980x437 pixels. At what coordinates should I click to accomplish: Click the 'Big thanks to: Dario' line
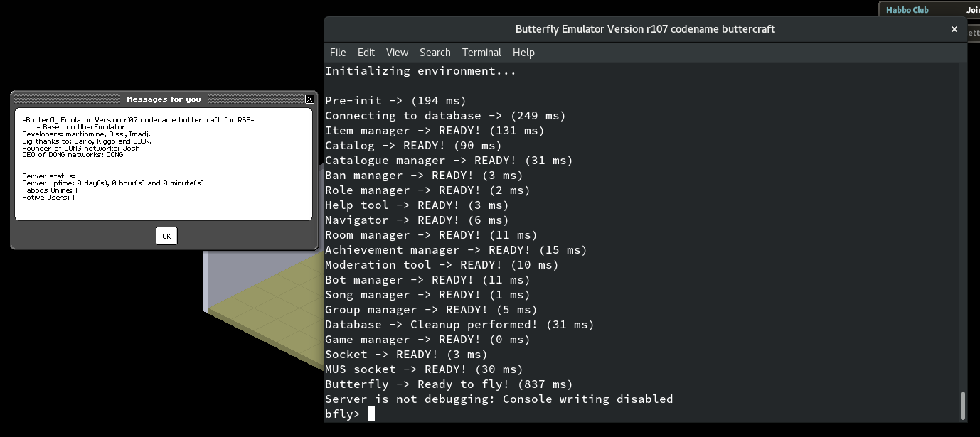pos(87,141)
